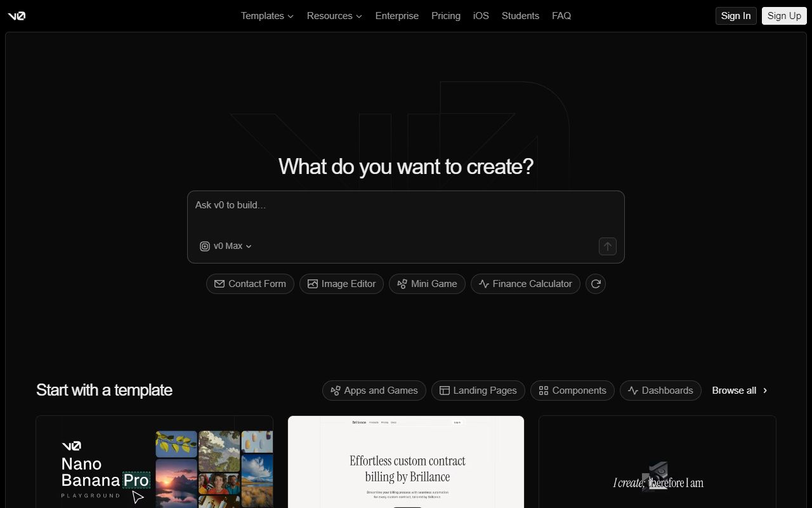Click the branch icon on Mini Game chip
Screen dimensions: 812x508
[402, 284]
